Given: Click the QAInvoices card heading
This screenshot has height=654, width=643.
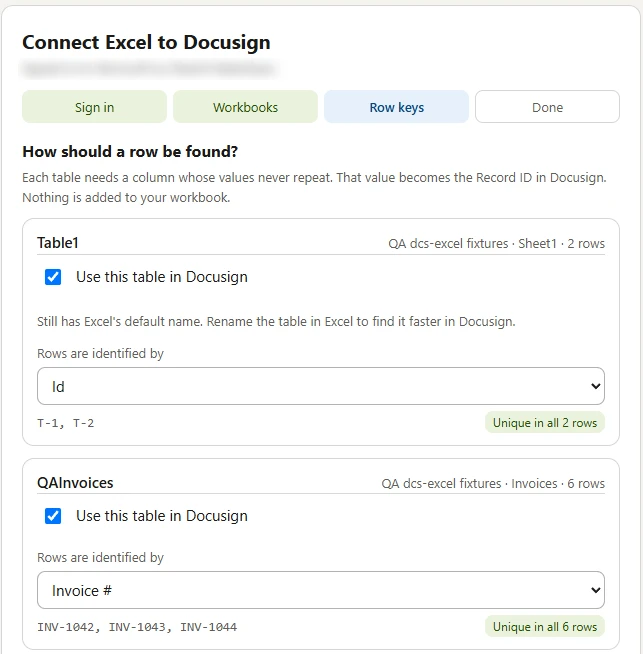Looking at the screenshot, I should point(75,483).
